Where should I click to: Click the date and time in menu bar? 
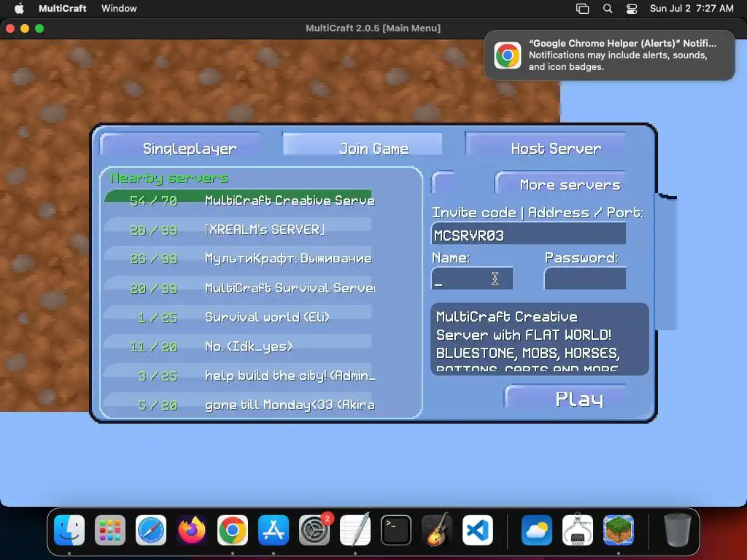coord(692,8)
